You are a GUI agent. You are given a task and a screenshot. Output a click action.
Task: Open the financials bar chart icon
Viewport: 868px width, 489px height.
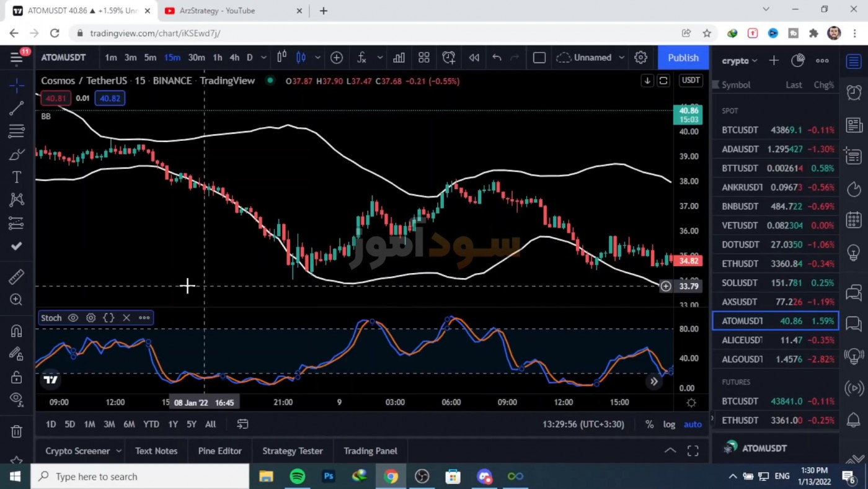(399, 58)
